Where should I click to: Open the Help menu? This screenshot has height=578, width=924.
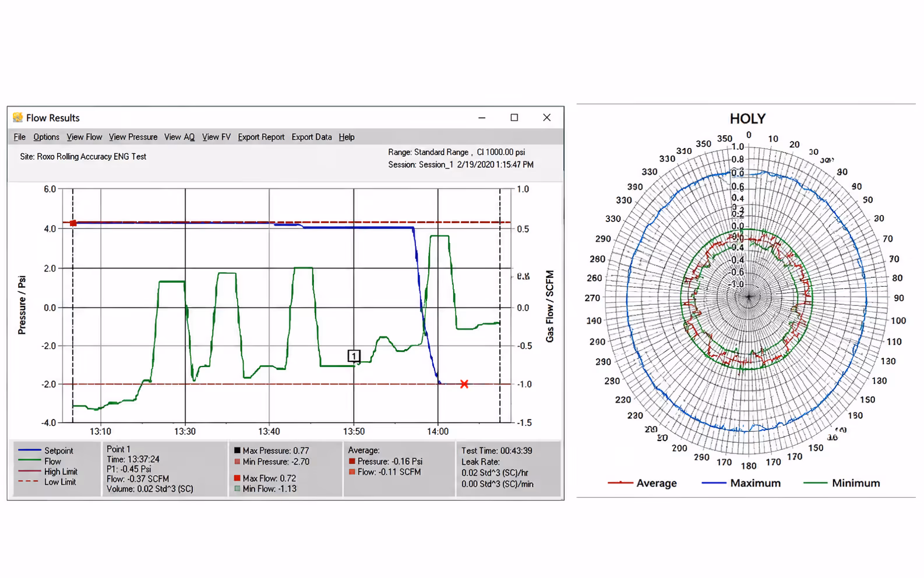pyautogui.click(x=347, y=137)
